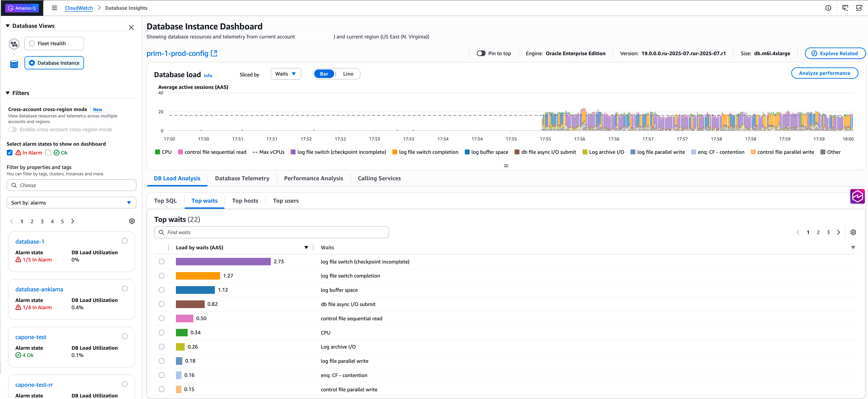Open the CloudWatch breadcrumb link

(79, 8)
